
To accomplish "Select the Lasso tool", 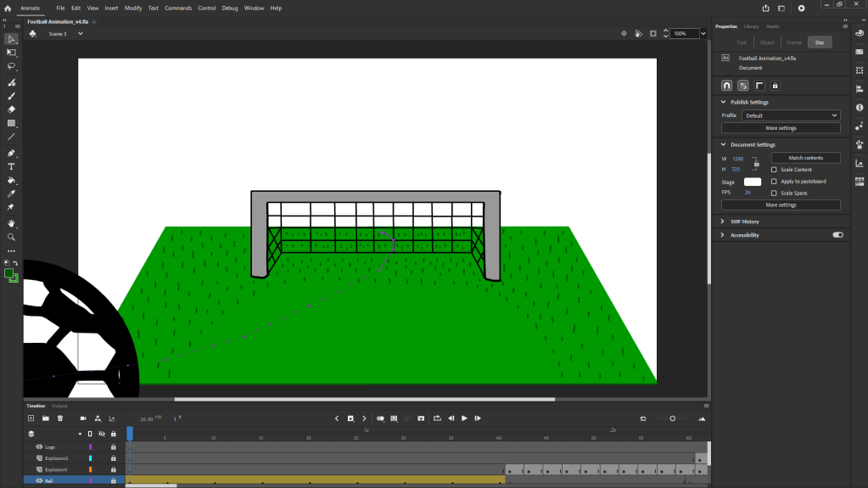I will 12,66.
